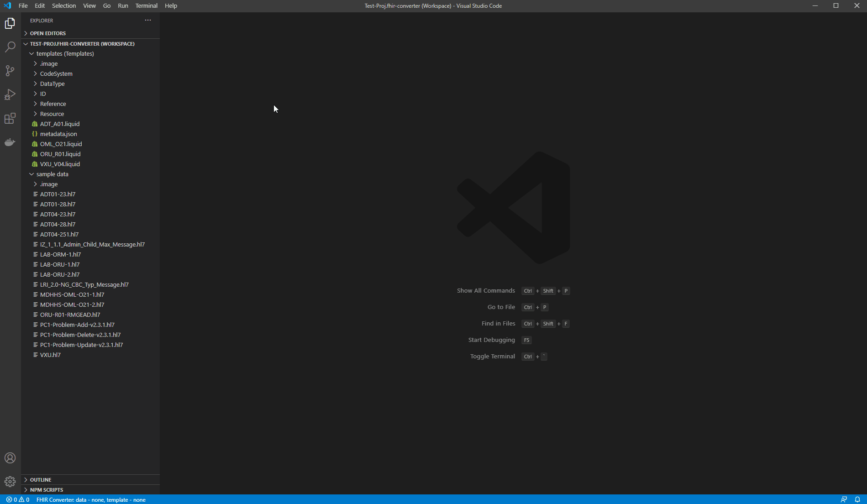The height and width of the screenshot is (504, 867).
Task: Open IZ_1_1.1_Admin_Child_Max_Message.hl7 file
Action: tap(90, 244)
